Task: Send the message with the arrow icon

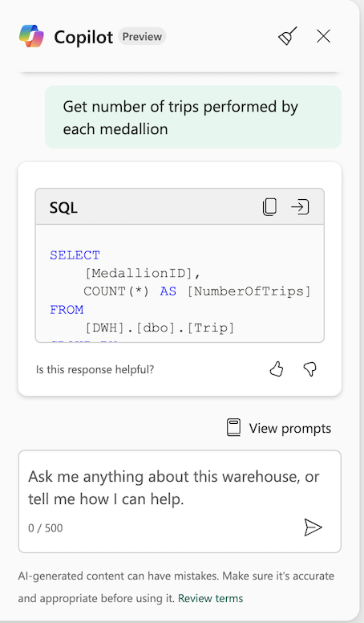Action: [313, 527]
